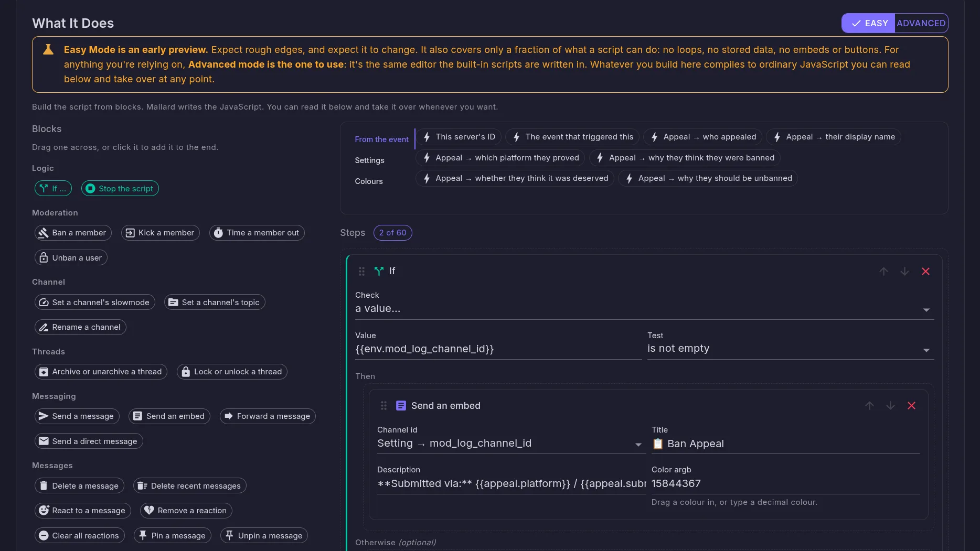
Task: Click the pin icon on Pin a message
Action: 143,536
